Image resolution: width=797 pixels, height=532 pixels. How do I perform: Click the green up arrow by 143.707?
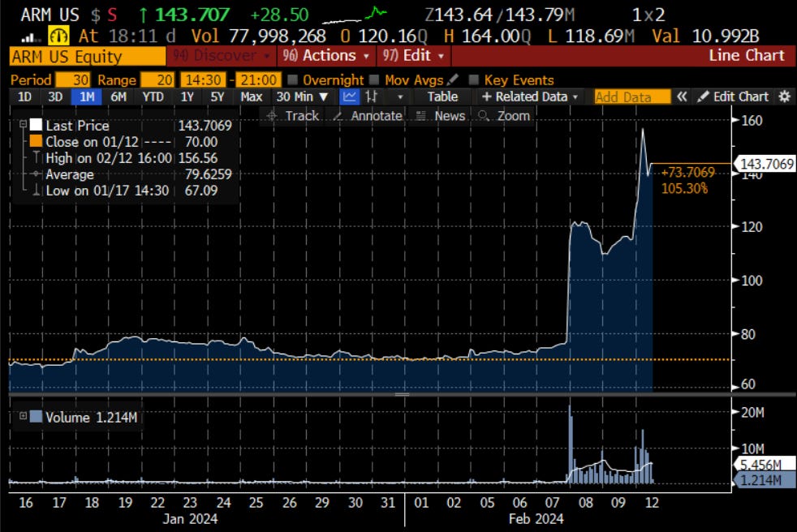pos(144,15)
